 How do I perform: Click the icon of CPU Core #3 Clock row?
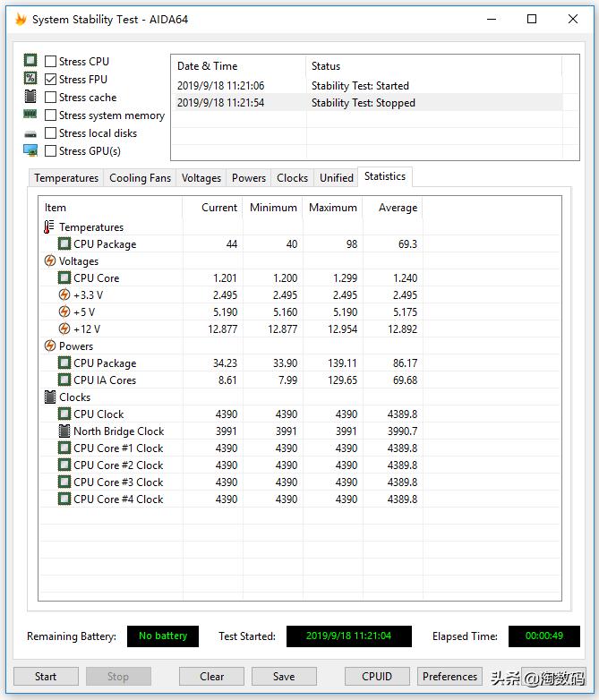64,482
